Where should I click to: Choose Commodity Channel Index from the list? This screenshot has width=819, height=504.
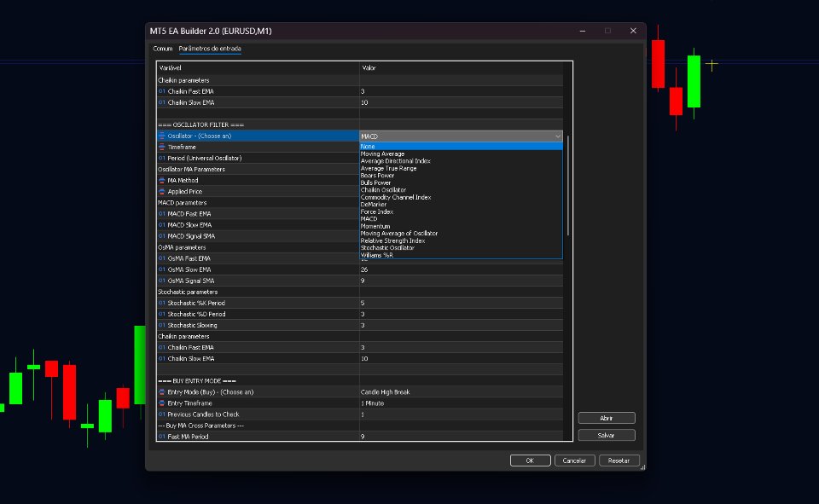coord(461,198)
